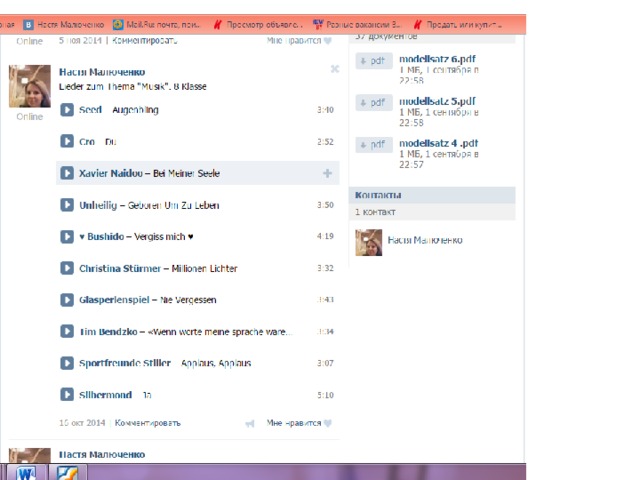The height and width of the screenshot is (480, 640).
Task: Play Unheilig – Geboren Um Zu Leben
Action: point(67,205)
